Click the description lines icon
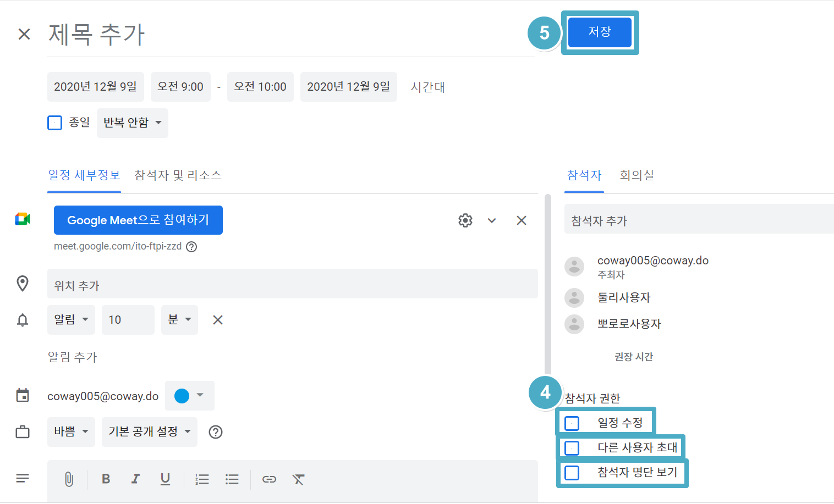This screenshot has width=834, height=504. point(23,478)
